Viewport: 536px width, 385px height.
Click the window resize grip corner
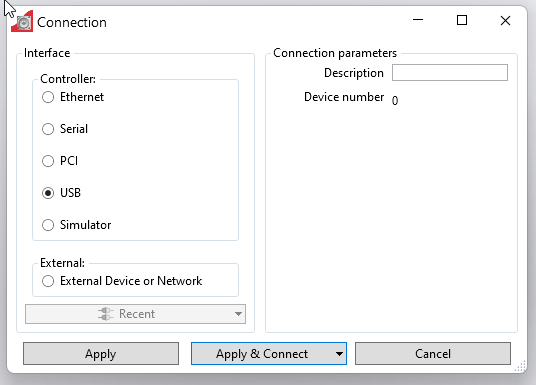click(520, 366)
